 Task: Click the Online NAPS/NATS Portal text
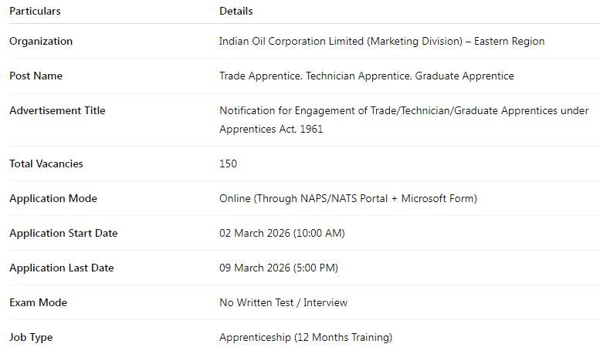[x=347, y=199]
